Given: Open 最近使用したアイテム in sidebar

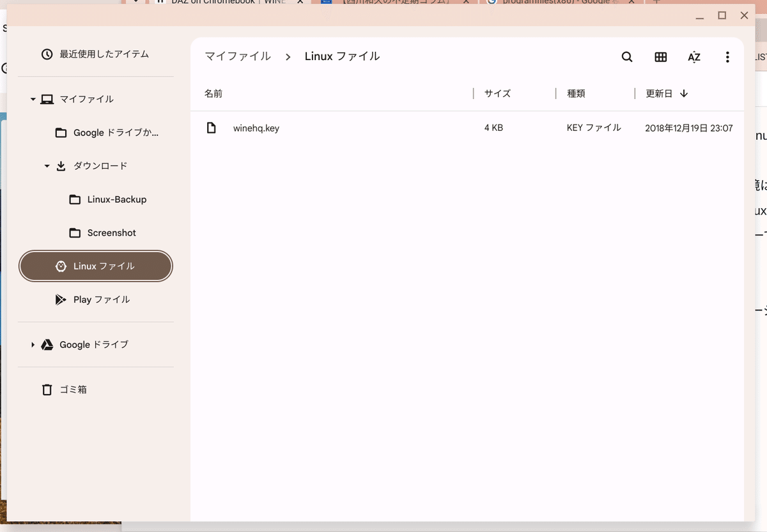Looking at the screenshot, I should coord(95,54).
